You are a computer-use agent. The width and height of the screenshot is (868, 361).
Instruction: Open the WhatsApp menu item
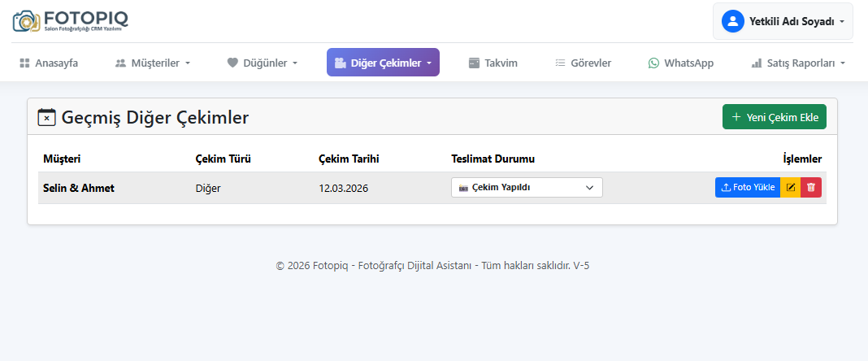coord(680,63)
